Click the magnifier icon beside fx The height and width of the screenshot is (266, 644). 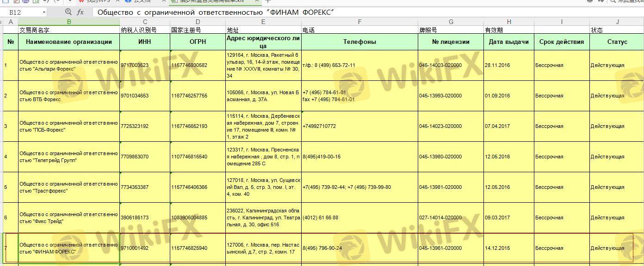pos(68,12)
